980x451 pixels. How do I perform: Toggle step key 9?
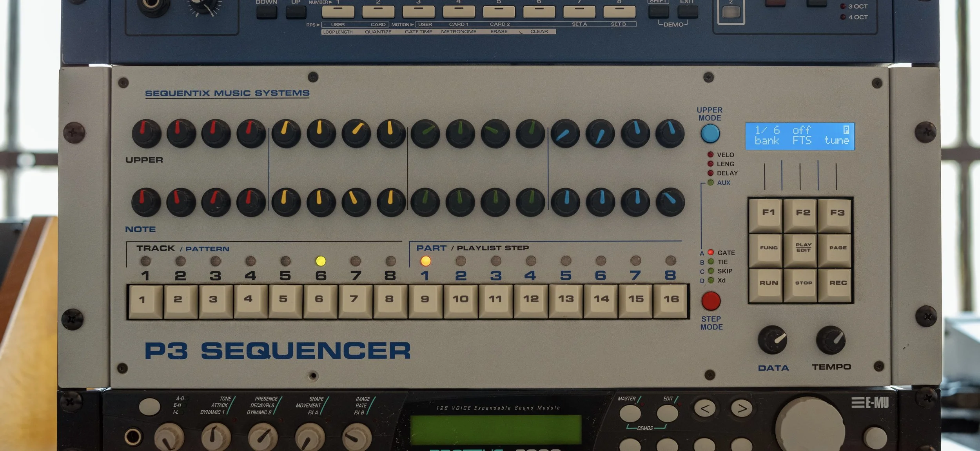tap(426, 301)
